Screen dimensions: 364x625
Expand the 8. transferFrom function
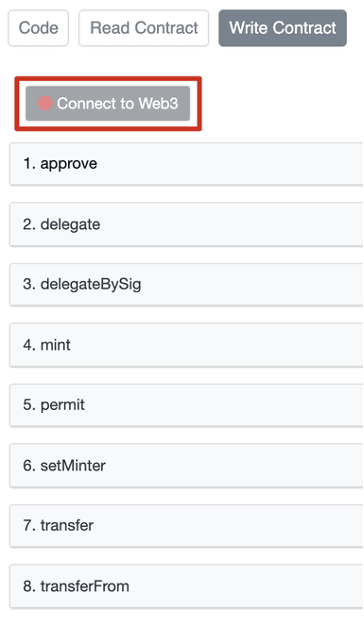pyautogui.click(x=187, y=586)
